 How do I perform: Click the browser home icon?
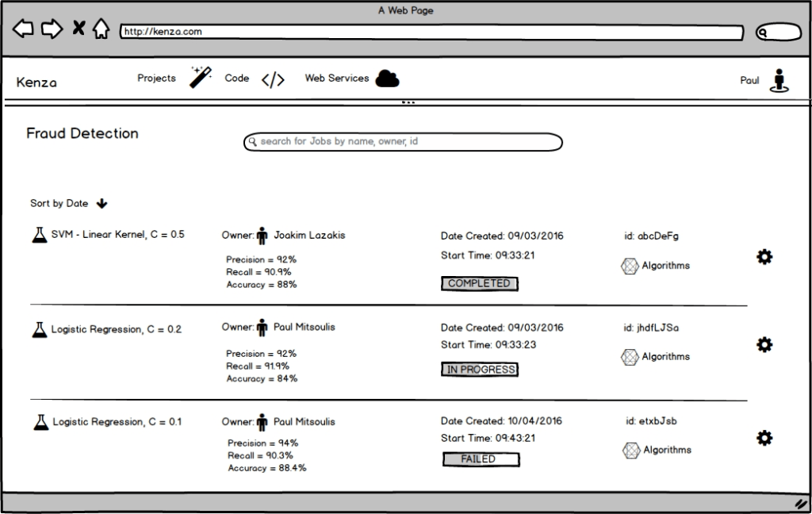(101, 30)
